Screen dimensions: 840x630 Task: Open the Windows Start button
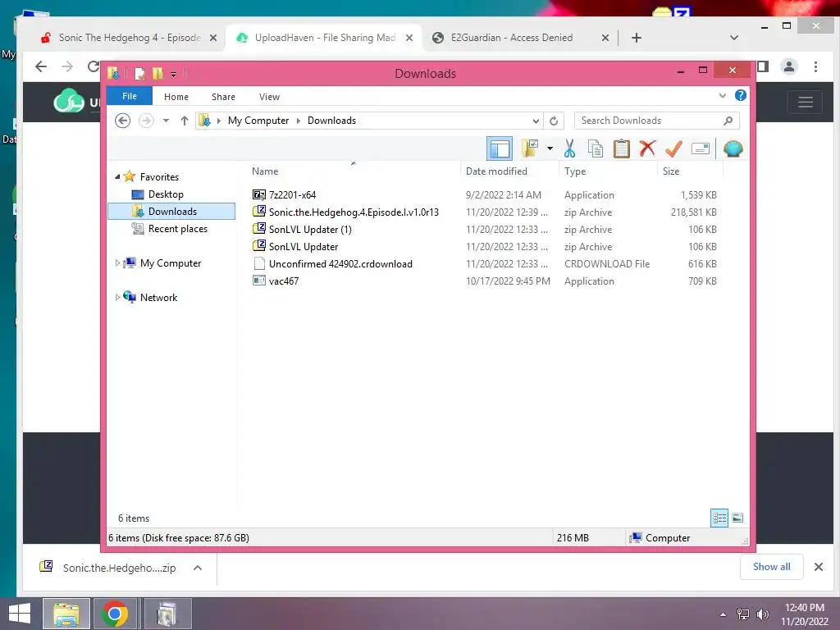[20, 614]
